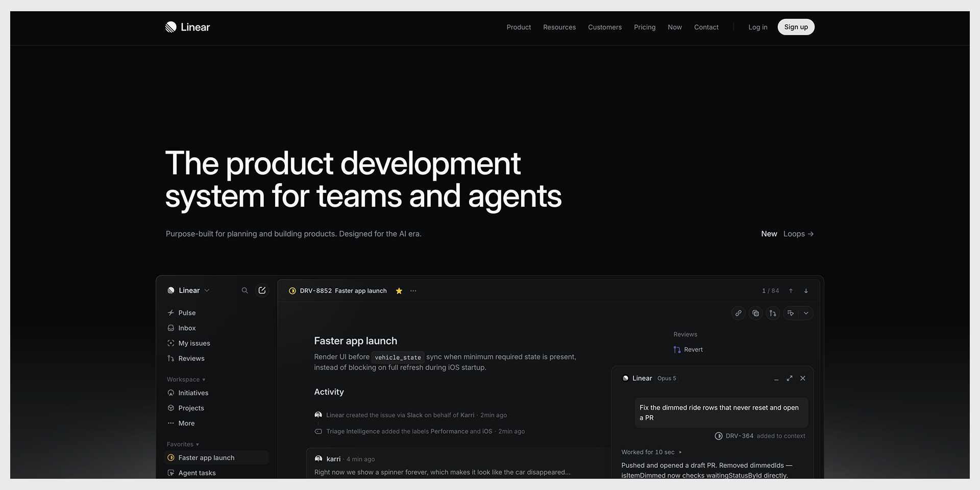
Task: Open Projects in the sidebar
Action: click(x=216, y=408)
